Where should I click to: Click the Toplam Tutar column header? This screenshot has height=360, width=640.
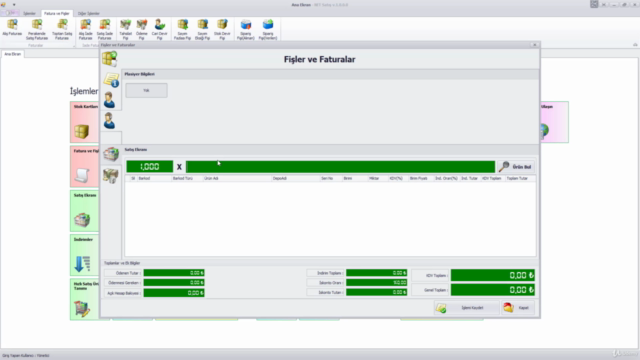click(520, 178)
